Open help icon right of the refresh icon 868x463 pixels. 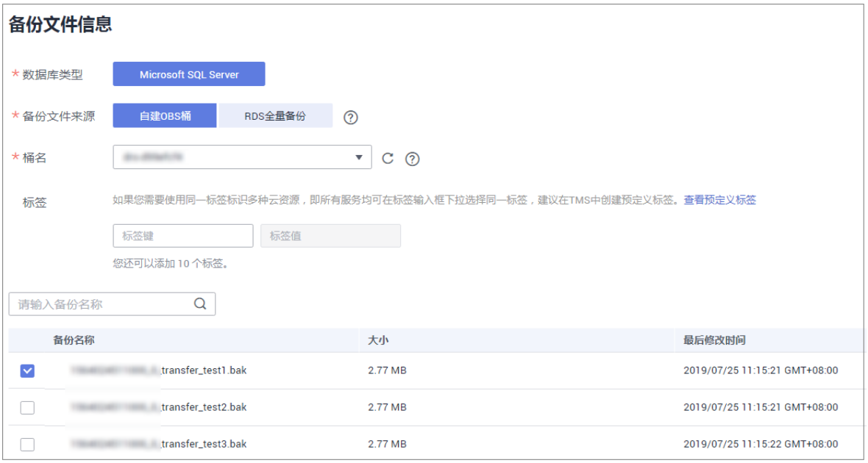[x=413, y=159]
